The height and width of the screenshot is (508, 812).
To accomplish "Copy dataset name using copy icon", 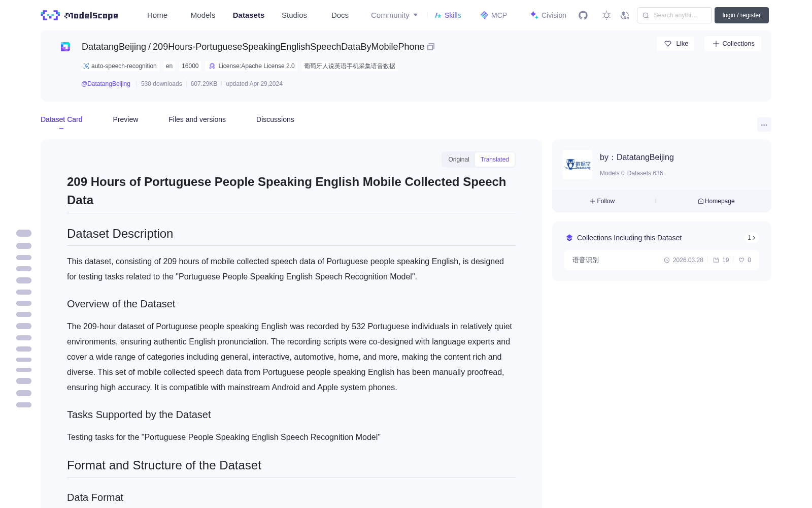I will pos(431,47).
